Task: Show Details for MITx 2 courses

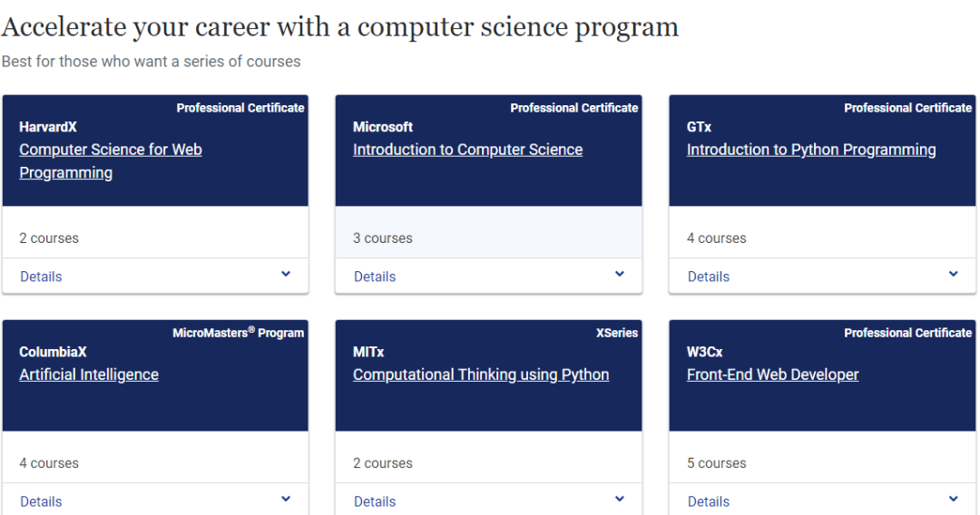Action: (x=375, y=501)
